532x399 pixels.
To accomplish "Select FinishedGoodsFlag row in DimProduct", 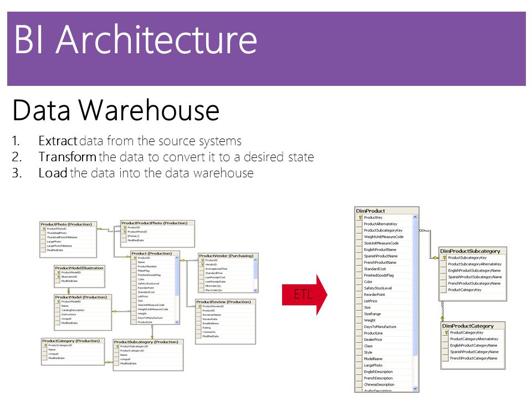I will 384,275.
